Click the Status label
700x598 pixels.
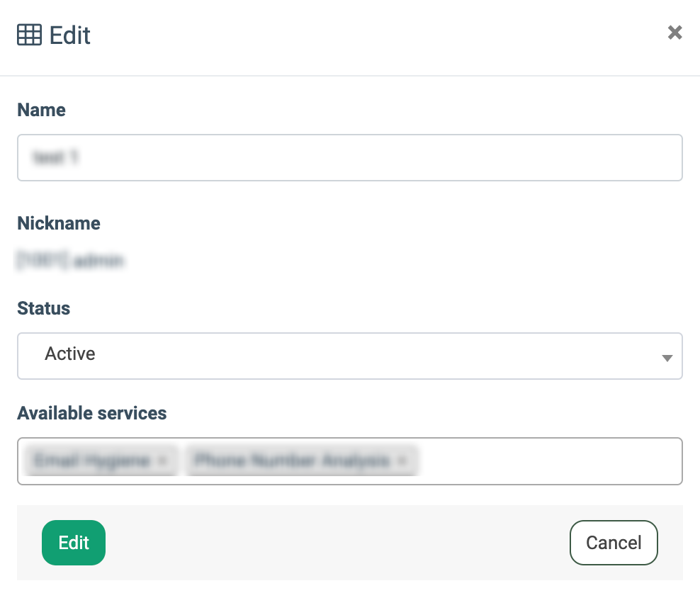pos(43,308)
